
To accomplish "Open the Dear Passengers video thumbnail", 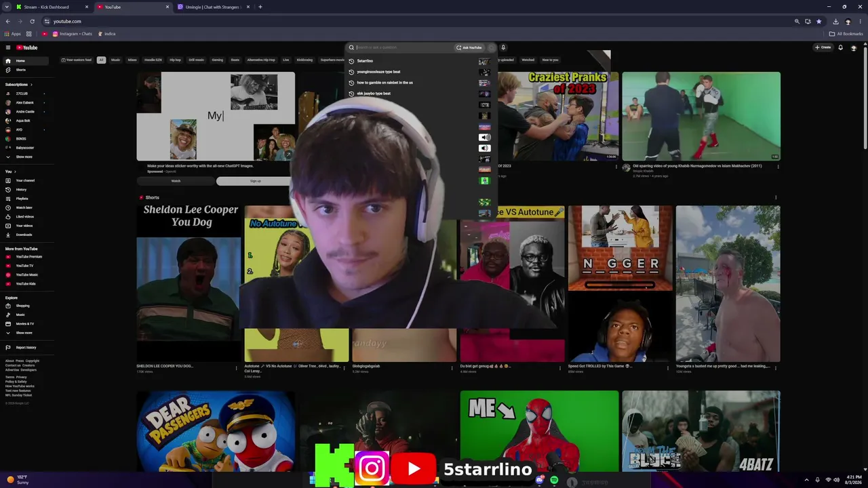I will (216, 431).
